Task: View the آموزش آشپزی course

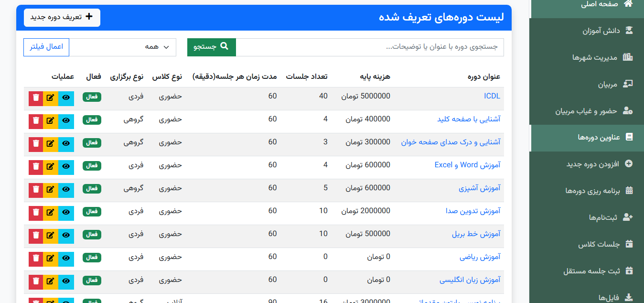Action: (66, 190)
